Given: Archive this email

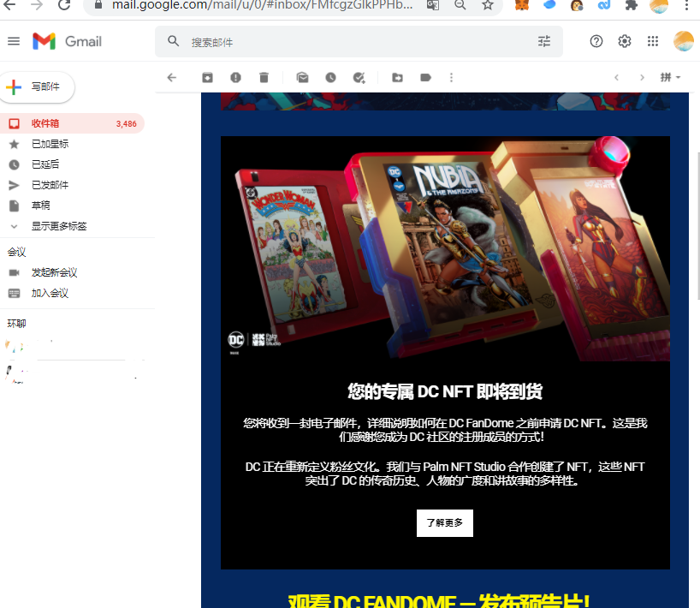Looking at the screenshot, I should pyautogui.click(x=208, y=78).
